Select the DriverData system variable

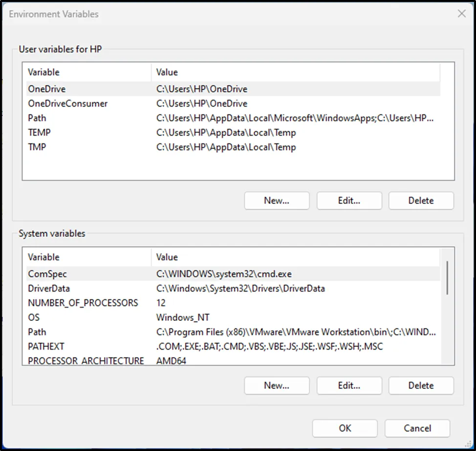(49, 289)
